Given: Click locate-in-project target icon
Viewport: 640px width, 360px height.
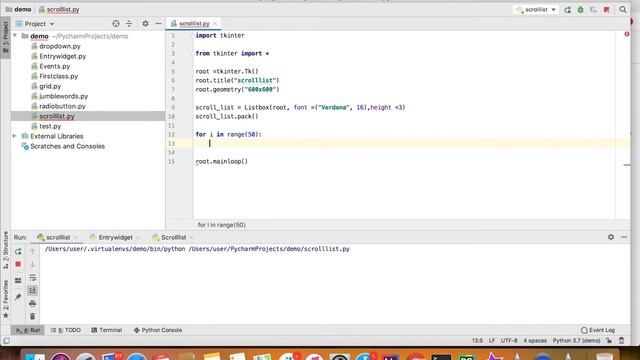Looking at the screenshot, I should [x=116, y=24].
